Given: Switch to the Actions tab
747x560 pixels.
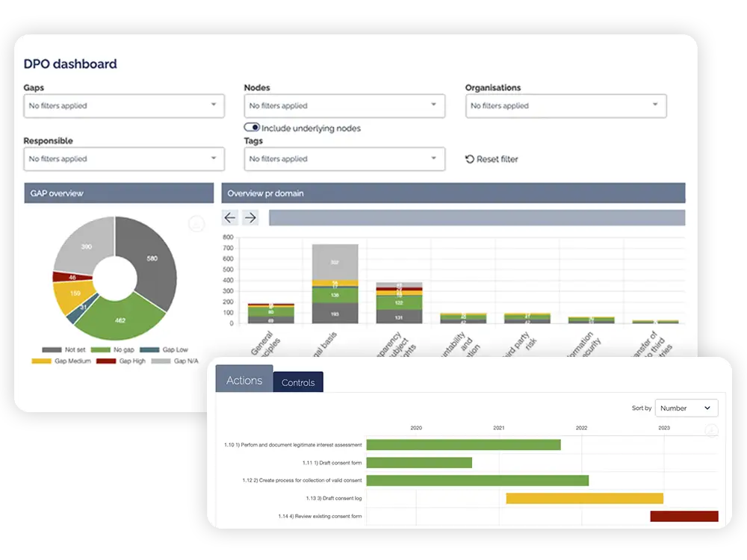Looking at the screenshot, I should click(244, 380).
